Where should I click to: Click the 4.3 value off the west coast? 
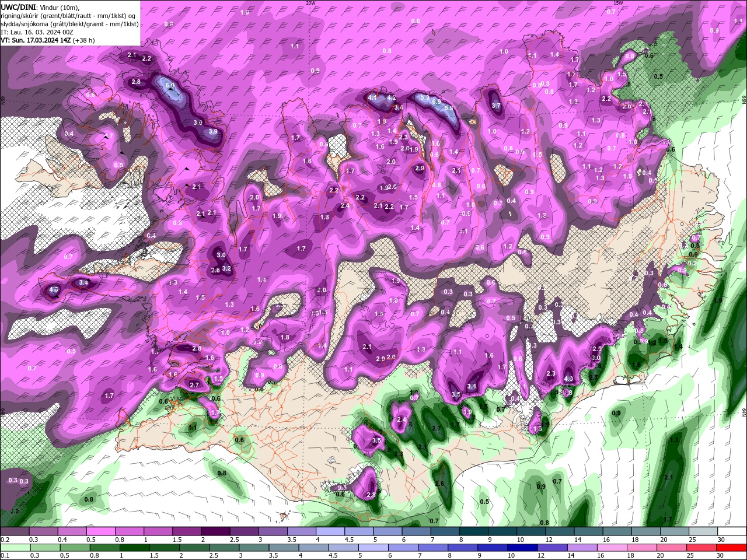54,289
